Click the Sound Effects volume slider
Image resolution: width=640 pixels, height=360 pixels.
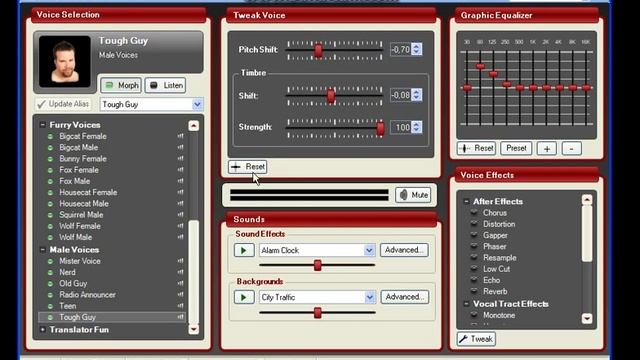[317, 266]
